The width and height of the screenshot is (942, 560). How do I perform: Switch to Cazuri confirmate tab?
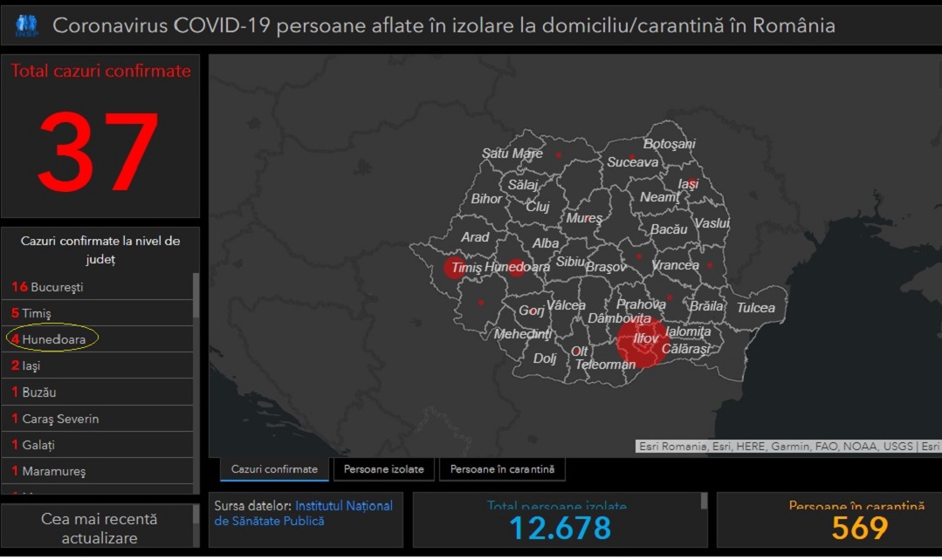(274, 469)
